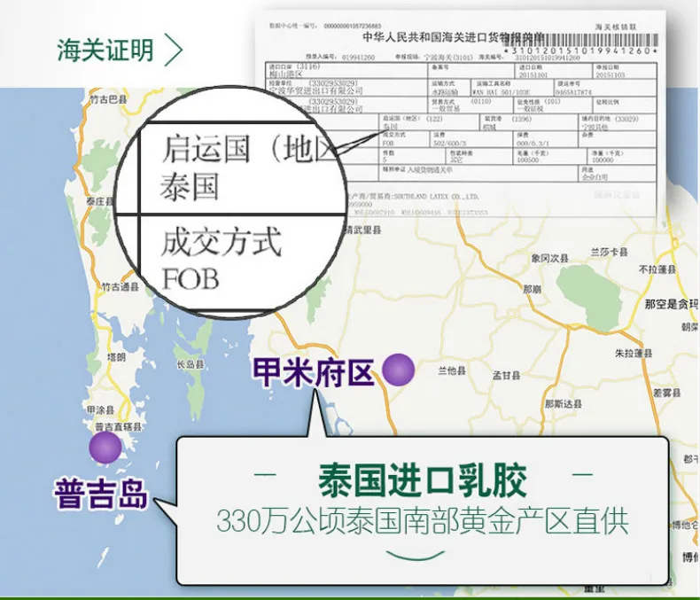Click the 兰他县 map label
The image size is (700, 600).
coord(452,370)
